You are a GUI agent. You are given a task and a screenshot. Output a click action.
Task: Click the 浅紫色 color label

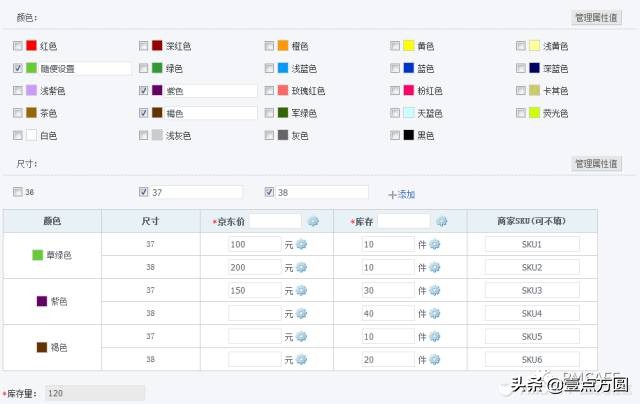(53, 91)
